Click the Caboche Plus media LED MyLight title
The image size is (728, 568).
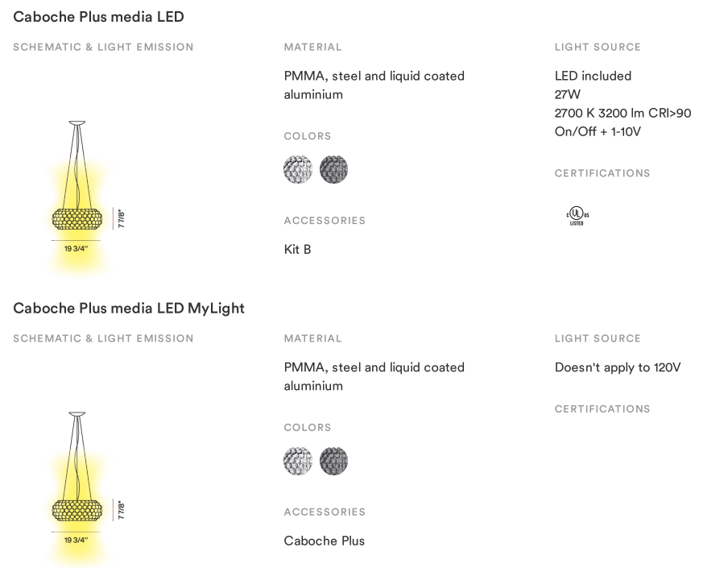pos(129,308)
